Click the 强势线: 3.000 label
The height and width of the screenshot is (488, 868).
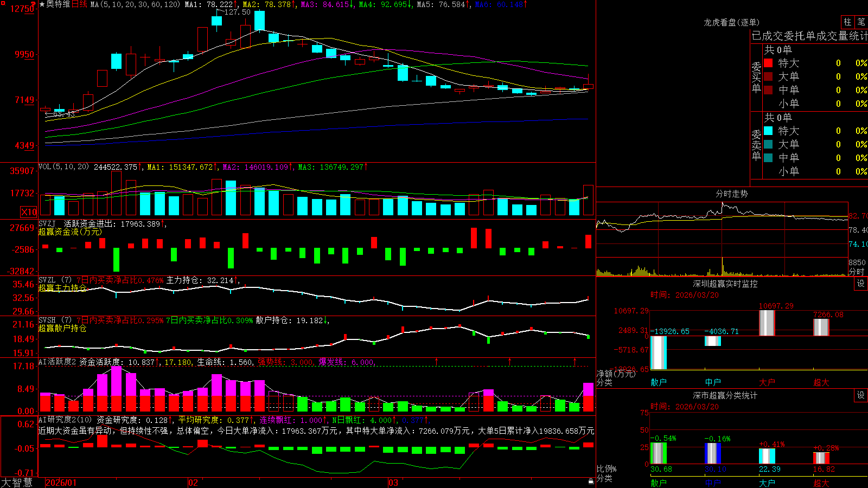pyautogui.click(x=285, y=362)
